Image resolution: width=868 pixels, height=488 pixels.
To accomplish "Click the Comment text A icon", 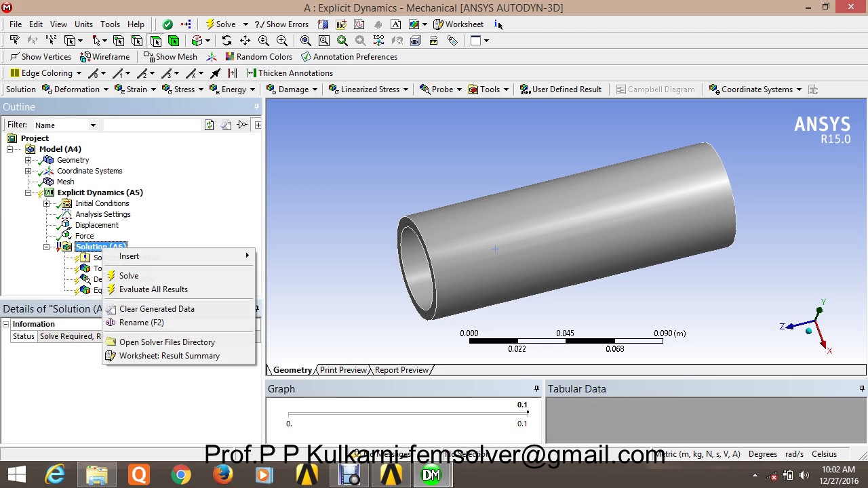I will point(396,24).
